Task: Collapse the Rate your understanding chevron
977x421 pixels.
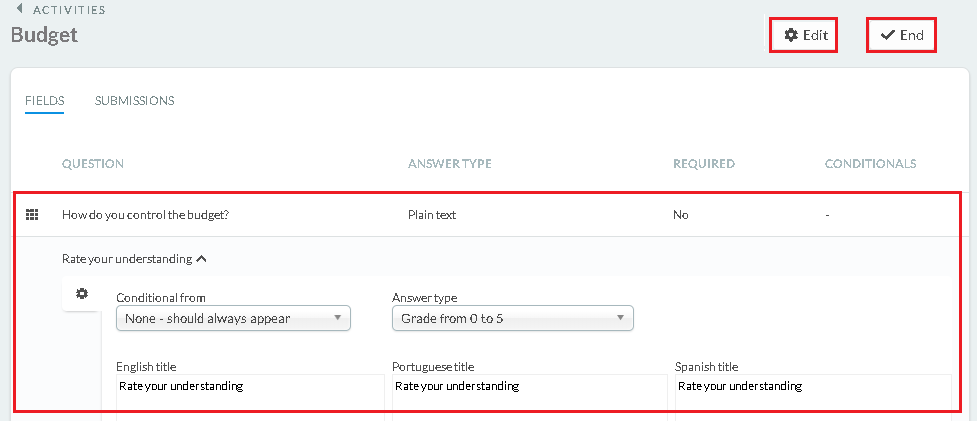Action: click(x=201, y=259)
